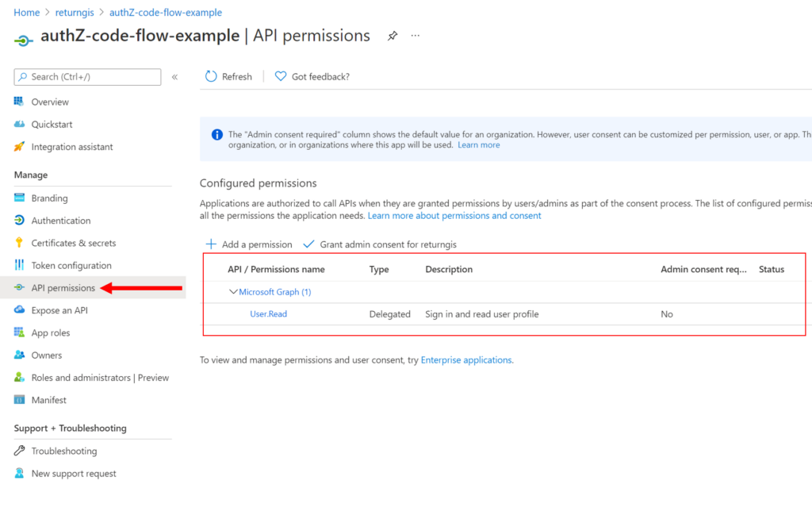Click the Owners people icon

tap(19, 355)
